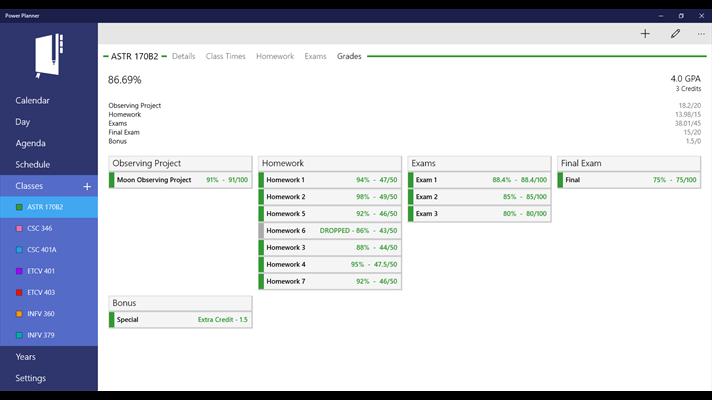
Task: Collapse the Classes section header
Action: point(30,186)
